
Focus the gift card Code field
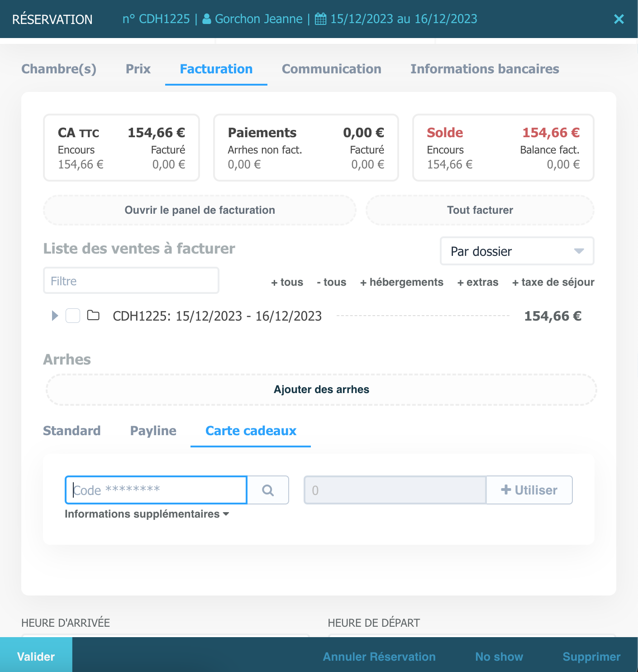(156, 490)
